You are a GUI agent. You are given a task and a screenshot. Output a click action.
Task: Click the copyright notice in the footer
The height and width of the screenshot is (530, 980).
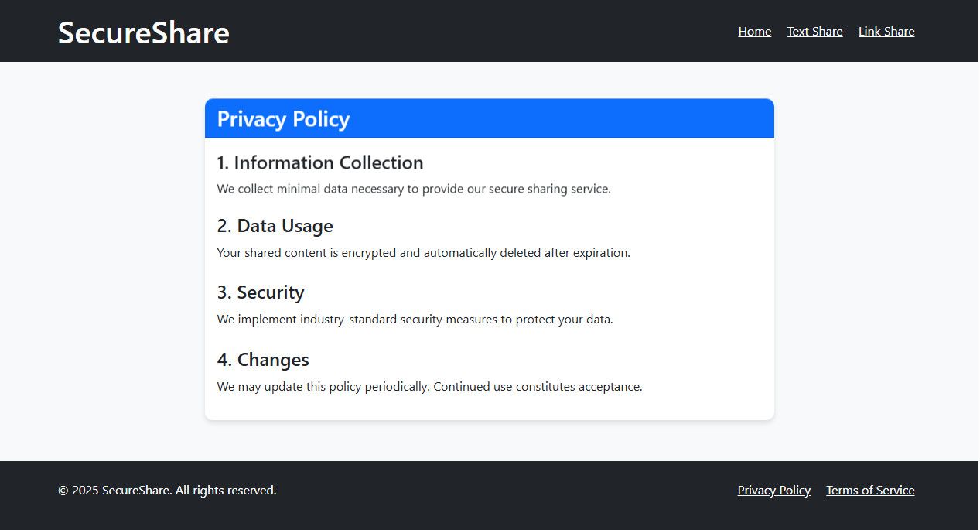click(167, 491)
